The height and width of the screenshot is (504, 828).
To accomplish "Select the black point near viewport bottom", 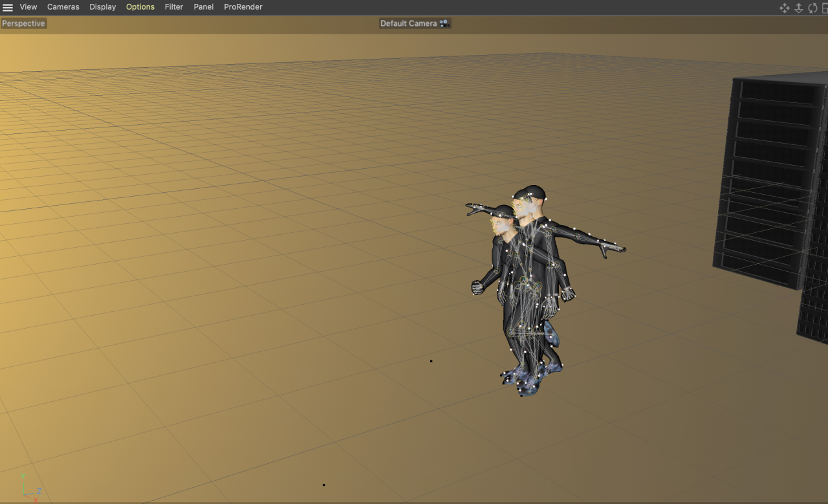I will click(323, 485).
